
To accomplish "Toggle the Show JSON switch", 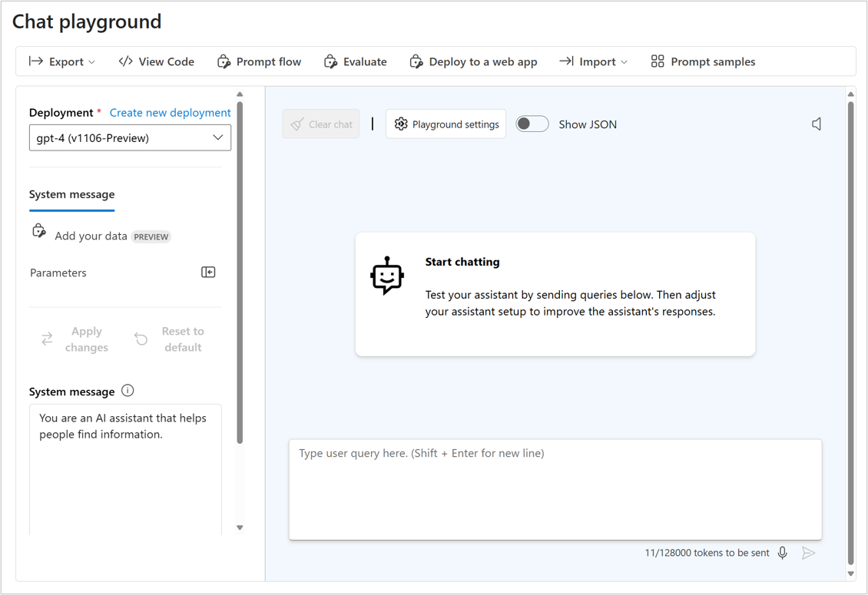I will coord(532,124).
